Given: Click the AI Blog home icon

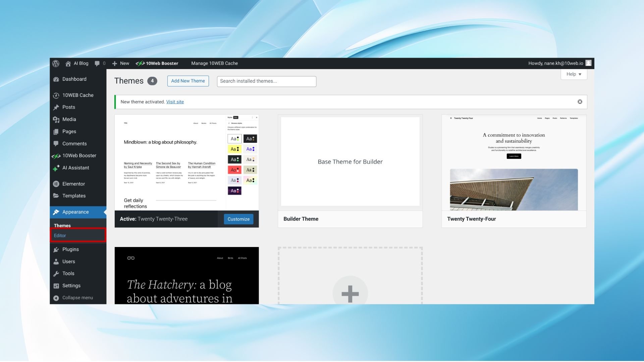Looking at the screenshot, I should pyautogui.click(x=68, y=63).
